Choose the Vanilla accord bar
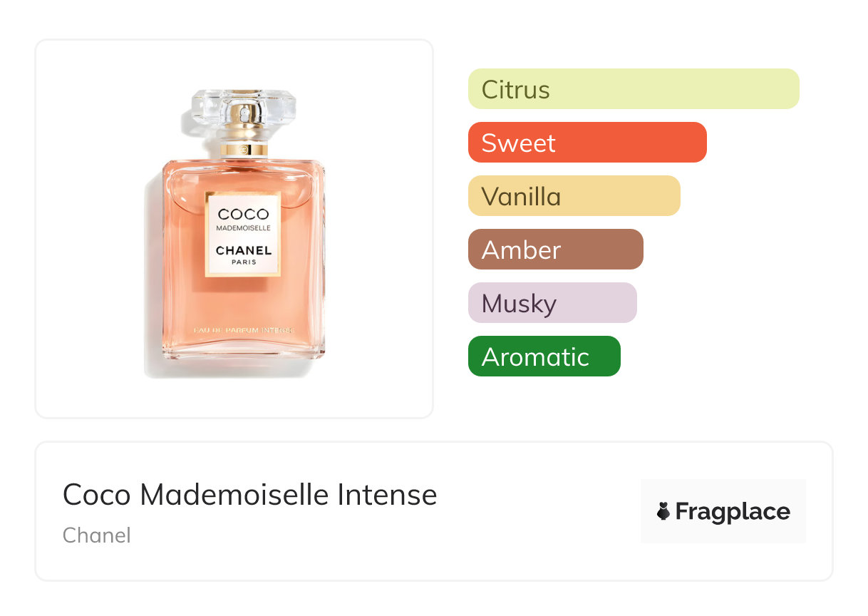 tap(574, 196)
